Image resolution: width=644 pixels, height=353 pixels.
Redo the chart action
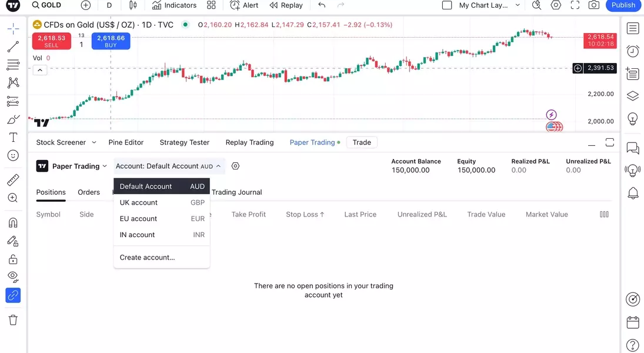[341, 5]
